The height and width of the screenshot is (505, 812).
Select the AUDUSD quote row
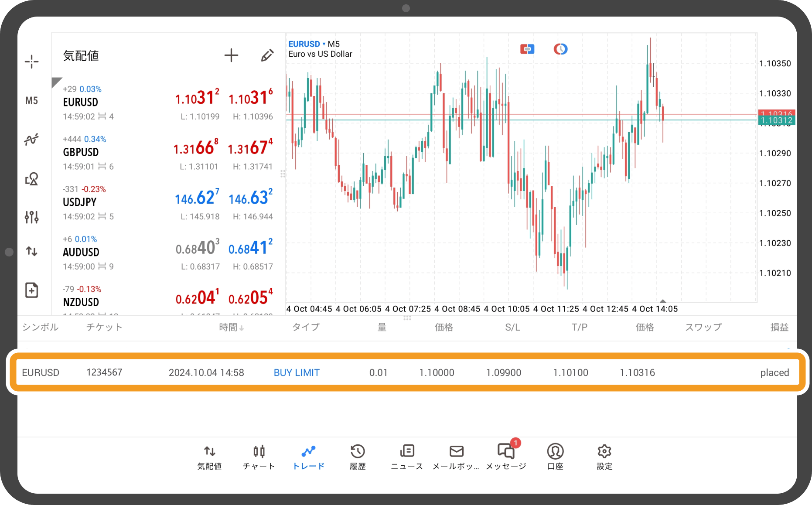(168, 253)
